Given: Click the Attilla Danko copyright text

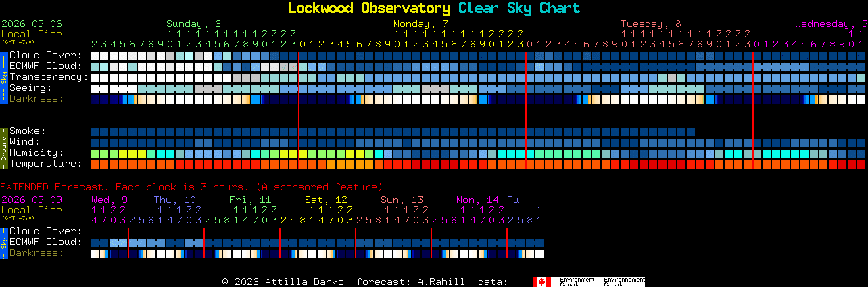Looking at the screenshot, I should 282,281.
